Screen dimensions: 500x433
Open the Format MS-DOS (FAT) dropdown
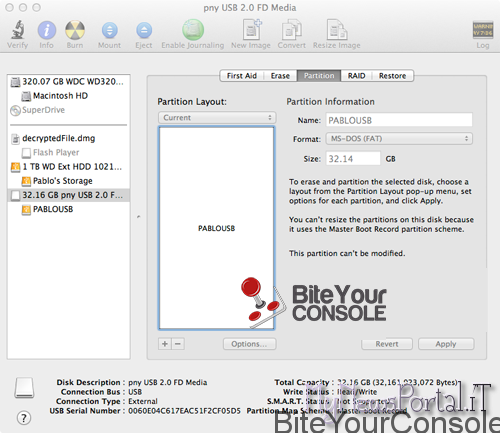point(399,139)
